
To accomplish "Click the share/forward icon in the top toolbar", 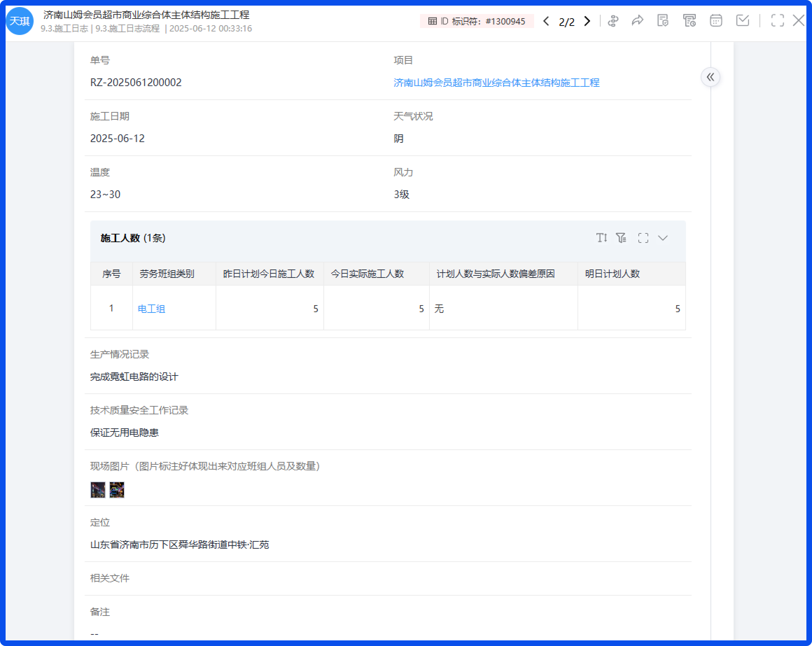I will (638, 21).
